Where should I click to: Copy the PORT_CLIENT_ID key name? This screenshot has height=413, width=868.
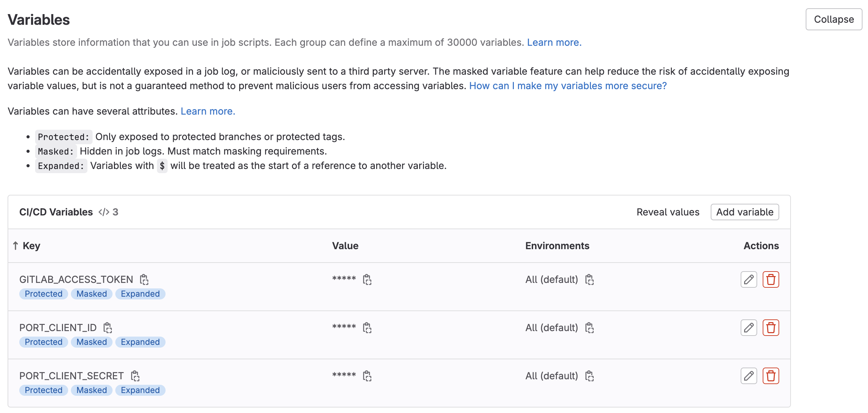[x=108, y=328]
